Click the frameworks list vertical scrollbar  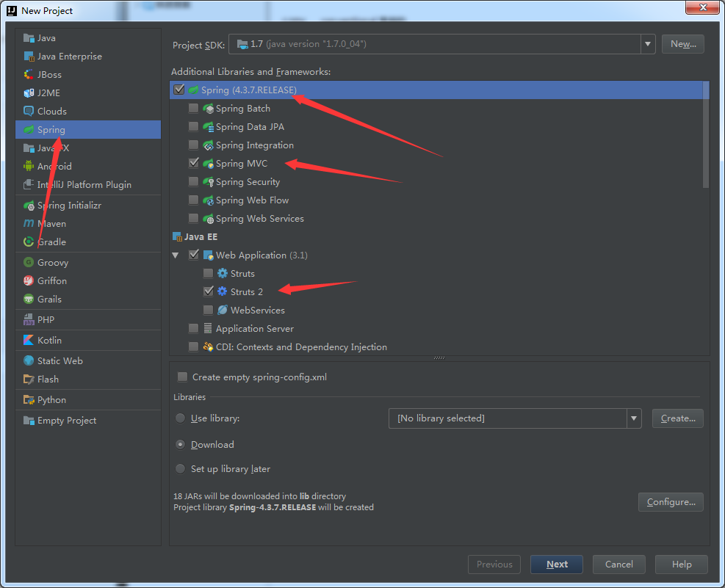706,136
